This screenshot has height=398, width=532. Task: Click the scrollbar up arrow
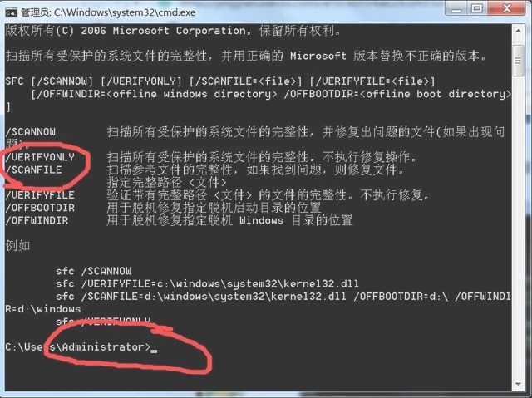coord(518,32)
